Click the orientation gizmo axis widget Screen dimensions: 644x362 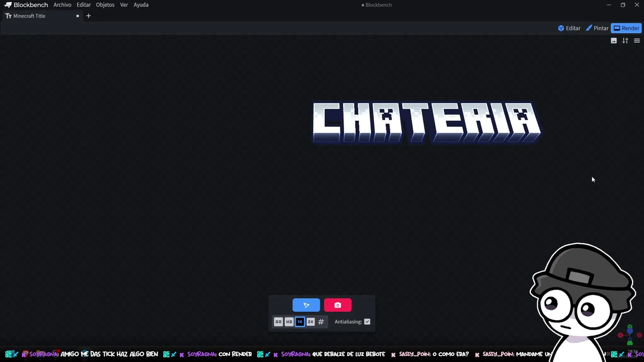coord(629,335)
